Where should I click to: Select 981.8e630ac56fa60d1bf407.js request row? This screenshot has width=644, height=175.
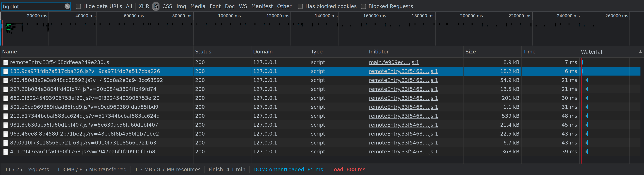point(320,125)
